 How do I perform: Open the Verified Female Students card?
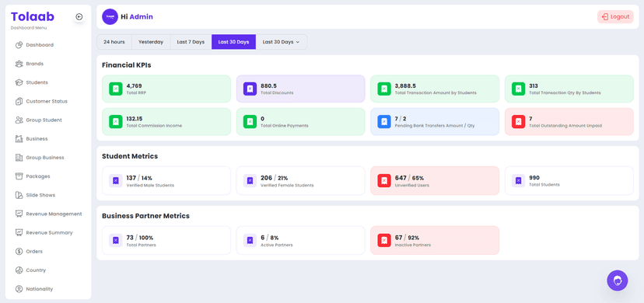(301, 181)
